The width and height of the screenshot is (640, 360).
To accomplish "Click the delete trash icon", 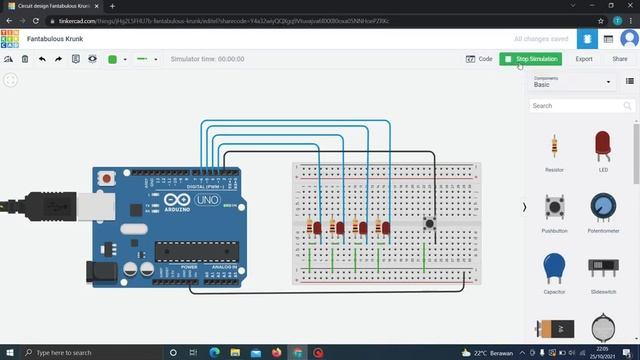I will 25,59.
